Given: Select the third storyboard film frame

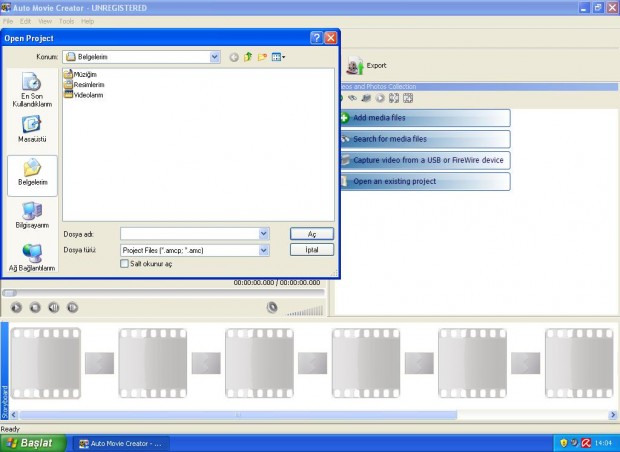Looking at the screenshot, I should (259, 363).
